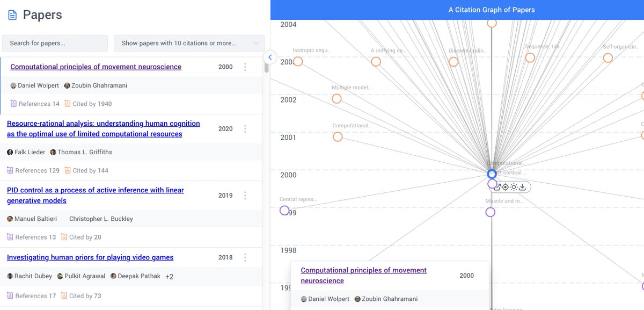Viewport: 644px width, 310px height.
Task: Click the 1998 year label on graph axis
Action: tap(288, 250)
